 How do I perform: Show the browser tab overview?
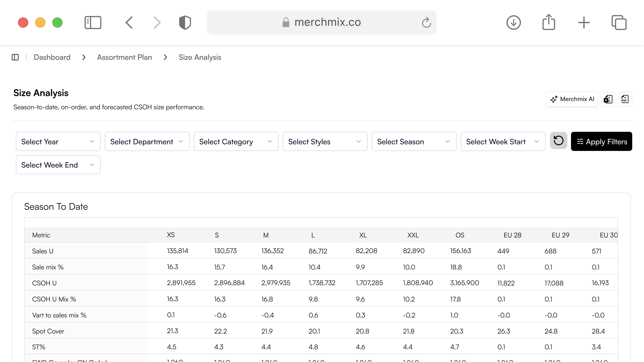619,23
